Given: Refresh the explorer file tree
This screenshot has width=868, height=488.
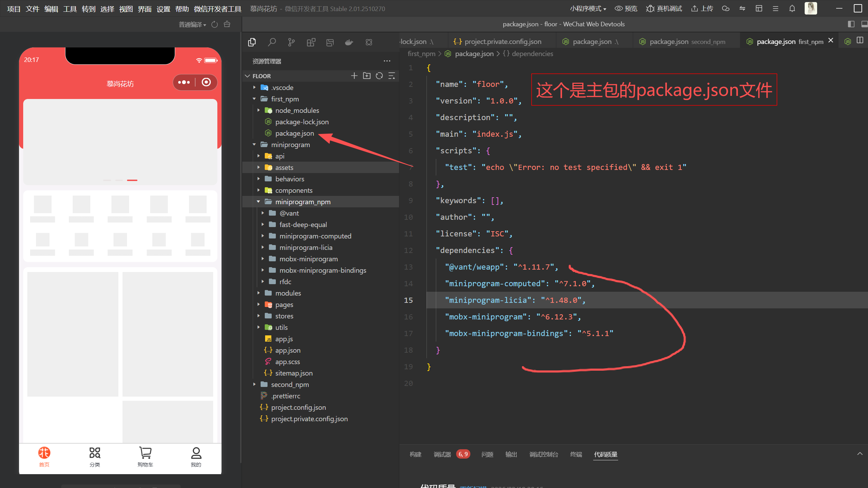Looking at the screenshot, I should coord(379,76).
